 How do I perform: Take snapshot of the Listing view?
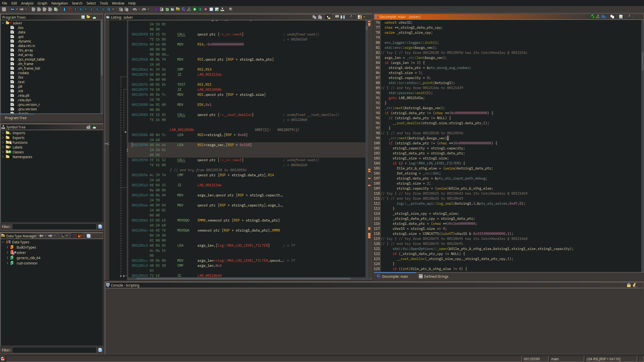click(x=351, y=17)
